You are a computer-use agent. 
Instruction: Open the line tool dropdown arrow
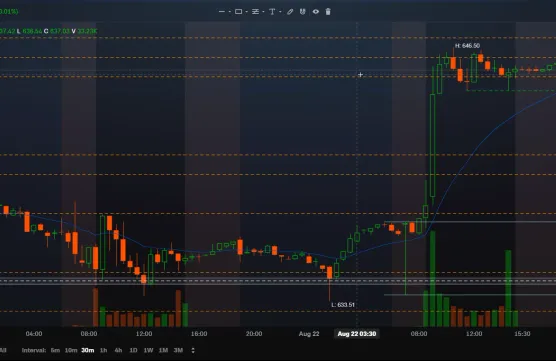pyautogui.click(x=230, y=12)
